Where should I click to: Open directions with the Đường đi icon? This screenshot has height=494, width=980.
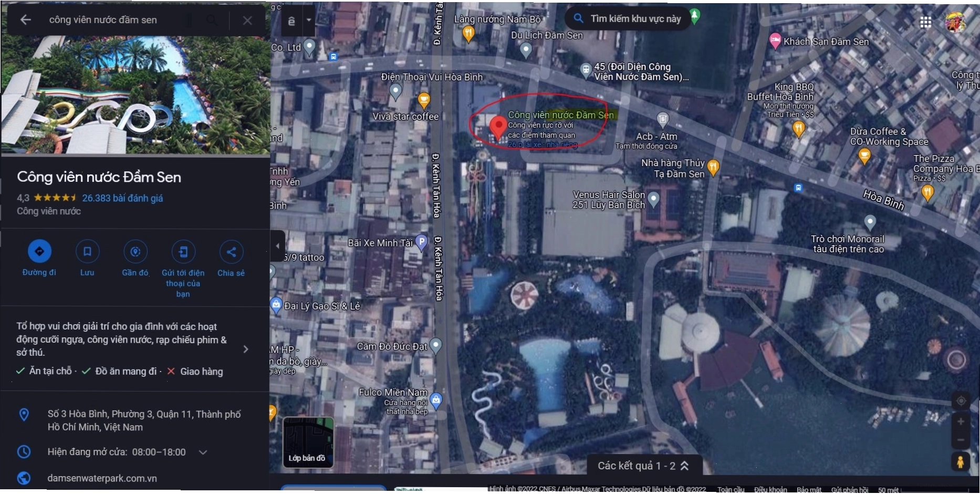tap(39, 251)
